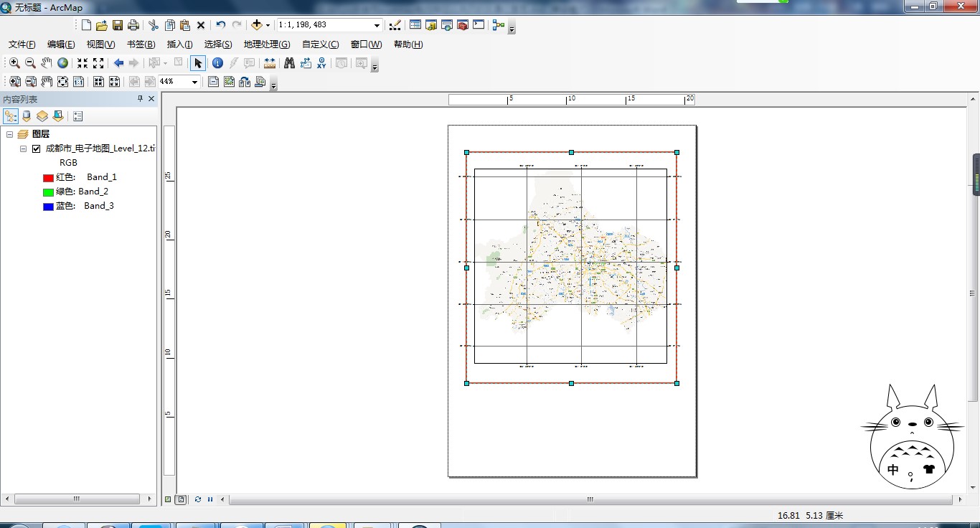
Task: Switch to List By Drawing Order
Action: coord(11,116)
